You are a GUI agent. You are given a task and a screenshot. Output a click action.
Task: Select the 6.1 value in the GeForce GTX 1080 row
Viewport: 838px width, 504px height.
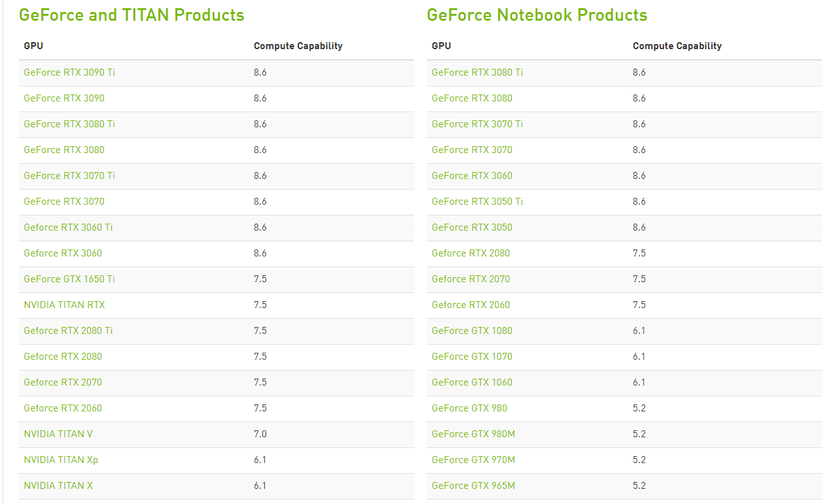click(x=639, y=331)
